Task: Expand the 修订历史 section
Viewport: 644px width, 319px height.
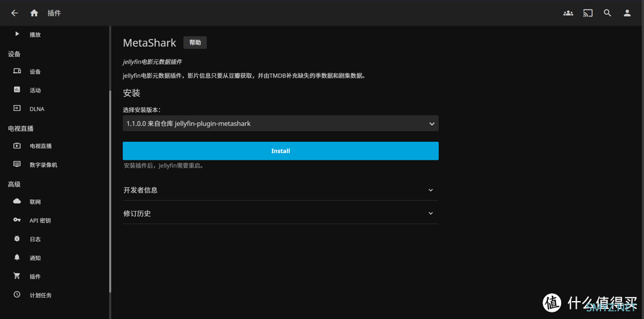Action: point(280,213)
